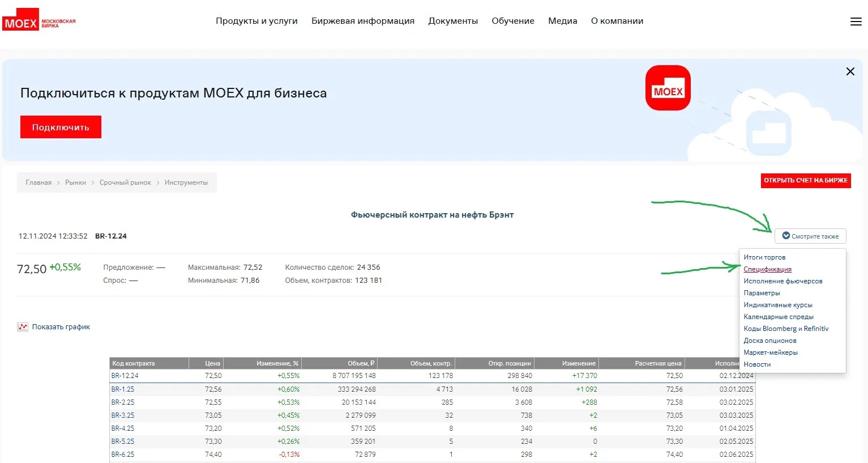Open Продукты и услуги menu
The image size is (868, 463).
(256, 21)
